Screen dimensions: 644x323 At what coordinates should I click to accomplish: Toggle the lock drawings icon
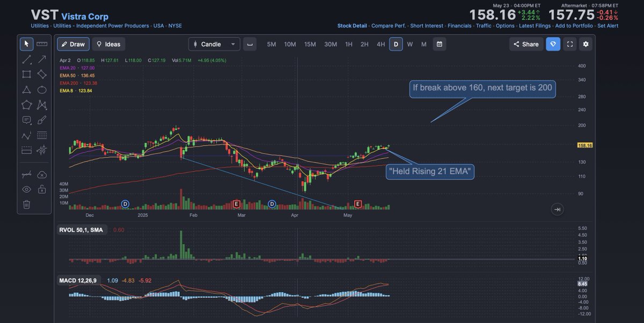click(x=41, y=189)
